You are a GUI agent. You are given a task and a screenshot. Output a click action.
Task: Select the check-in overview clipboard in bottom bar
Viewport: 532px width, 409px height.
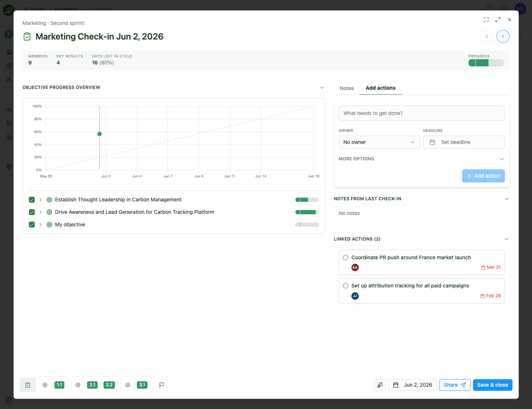28,385
